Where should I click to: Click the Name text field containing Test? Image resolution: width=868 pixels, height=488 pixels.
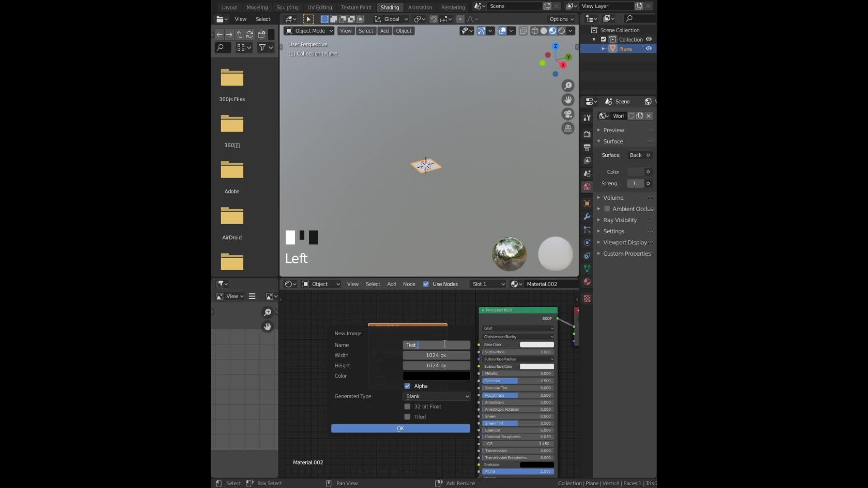(x=437, y=345)
